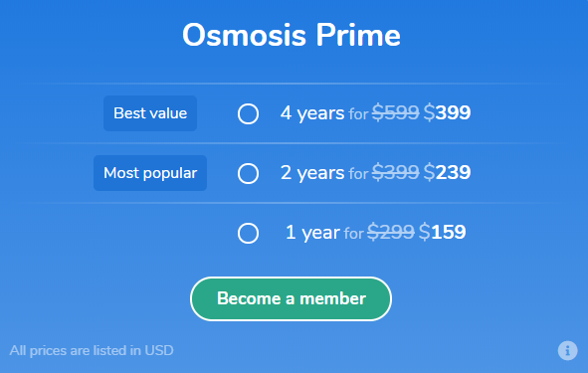The height and width of the screenshot is (373, 588).
Task: Select the 4 years plan radio button
Action: click(x=248, y=113)
